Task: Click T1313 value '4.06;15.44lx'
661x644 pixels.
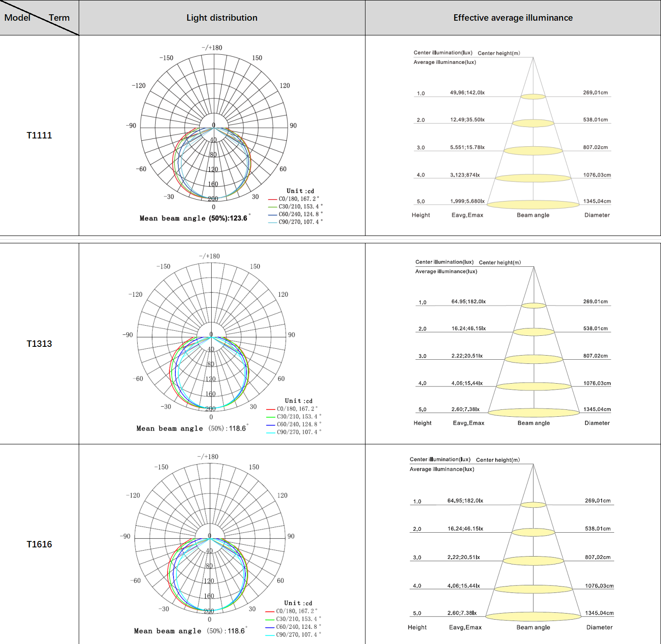Action: [467, 383]
